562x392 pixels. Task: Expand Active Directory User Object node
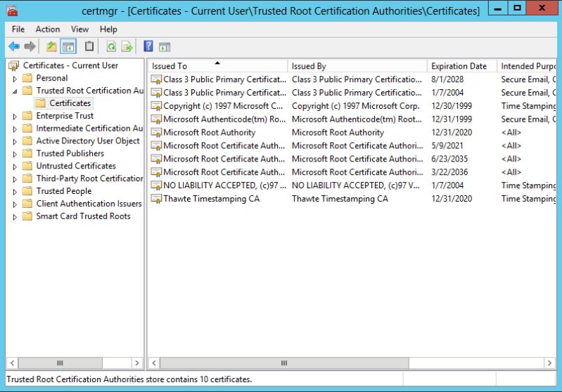[x=15, y=142]
